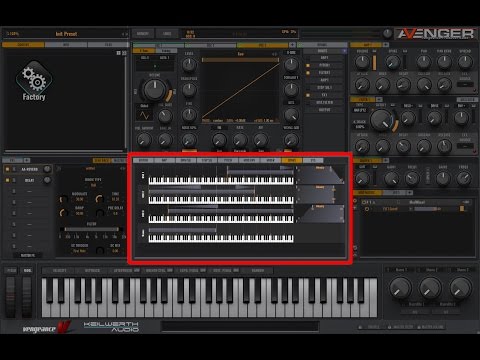Image resolution: width=480 pixels, height=360 pixels.
Task: Click the Keilwerth Audio logo
Action: tap(111, 326)
